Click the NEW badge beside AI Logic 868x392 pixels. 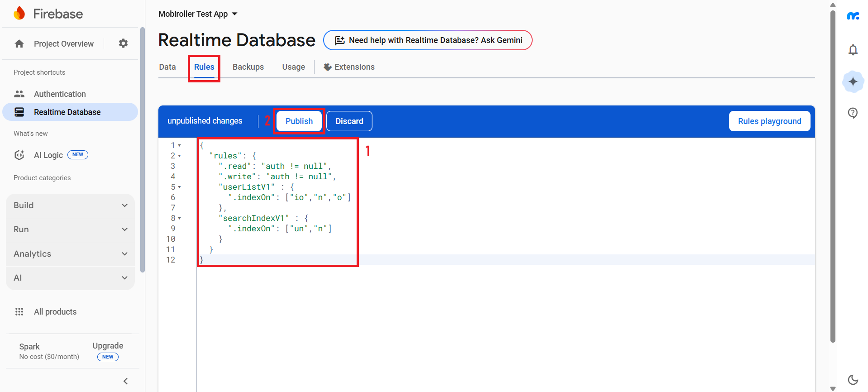pyautogui.click(x=78, y=155)
